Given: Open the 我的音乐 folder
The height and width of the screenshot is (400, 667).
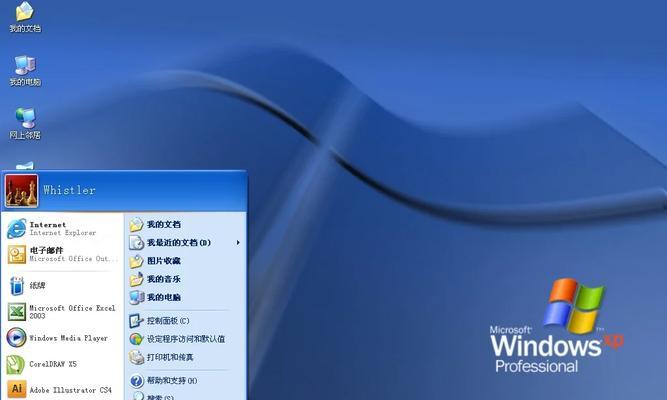Looking at the screenshot, I should pyautogui.click(x=185, y=279).
